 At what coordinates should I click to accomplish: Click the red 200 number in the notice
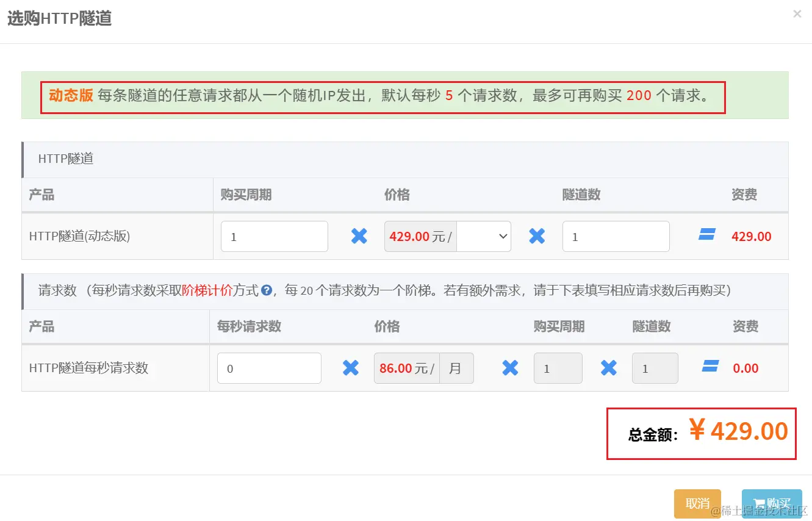pyautogui.click(x=639, y=95)
